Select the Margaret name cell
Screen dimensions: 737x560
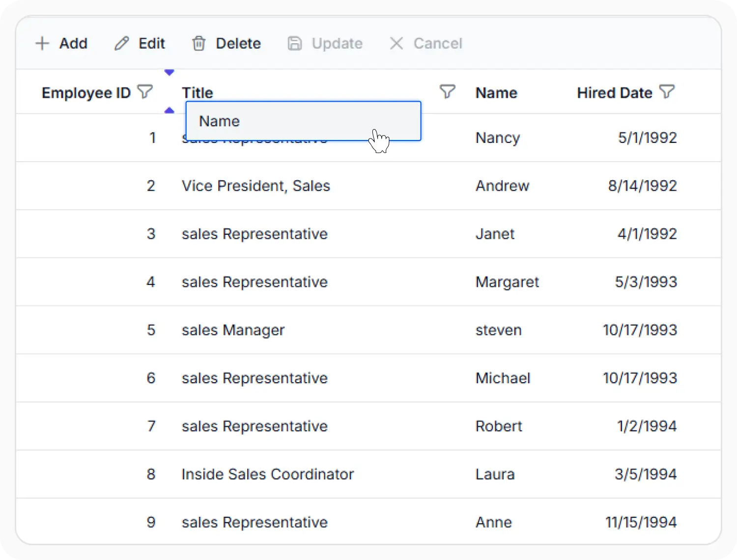[507, 282]
